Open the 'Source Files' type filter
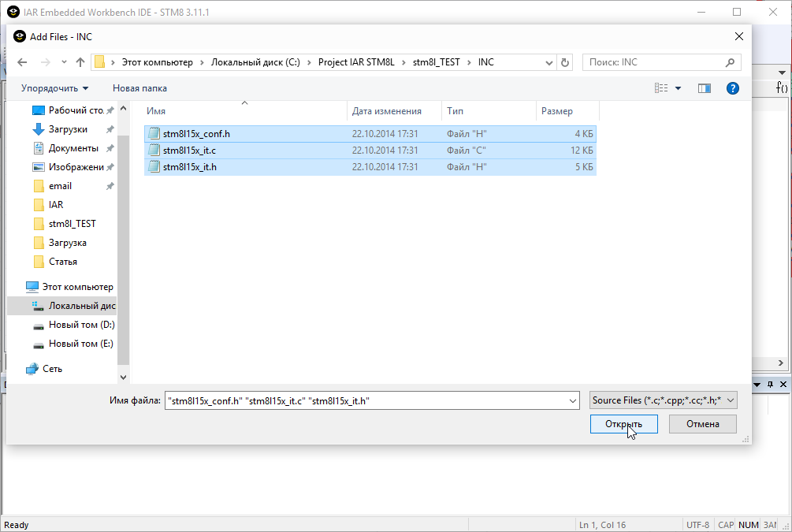Viewport: 792px width, 532px height. point(664,400)
